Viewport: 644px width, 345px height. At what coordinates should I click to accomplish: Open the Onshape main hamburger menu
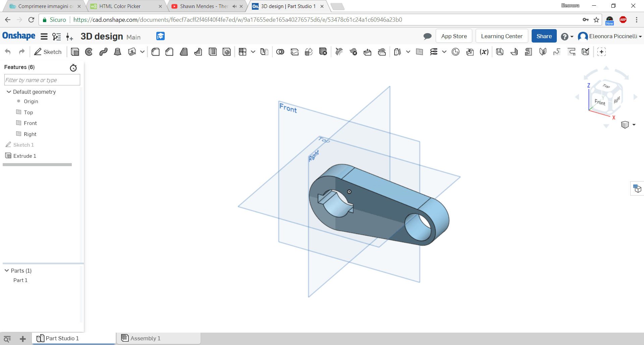point(44,37)
